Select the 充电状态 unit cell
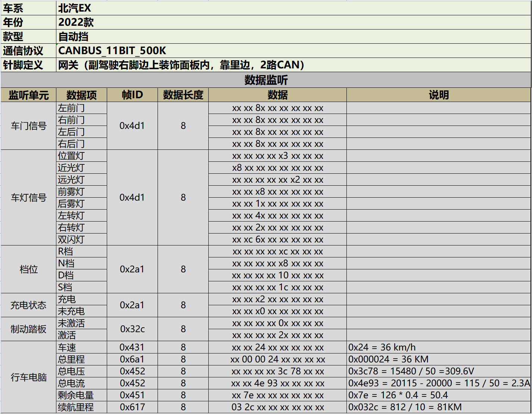 (29, 305)
